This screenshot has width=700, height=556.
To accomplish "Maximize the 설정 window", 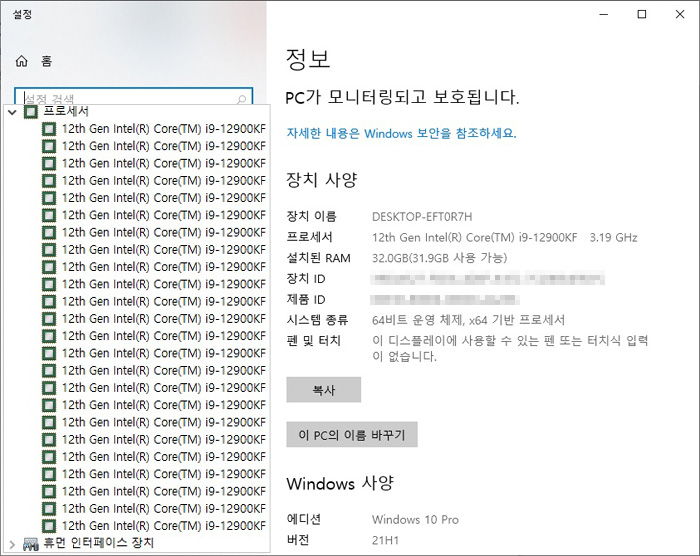I will click(x=642, y=14).
